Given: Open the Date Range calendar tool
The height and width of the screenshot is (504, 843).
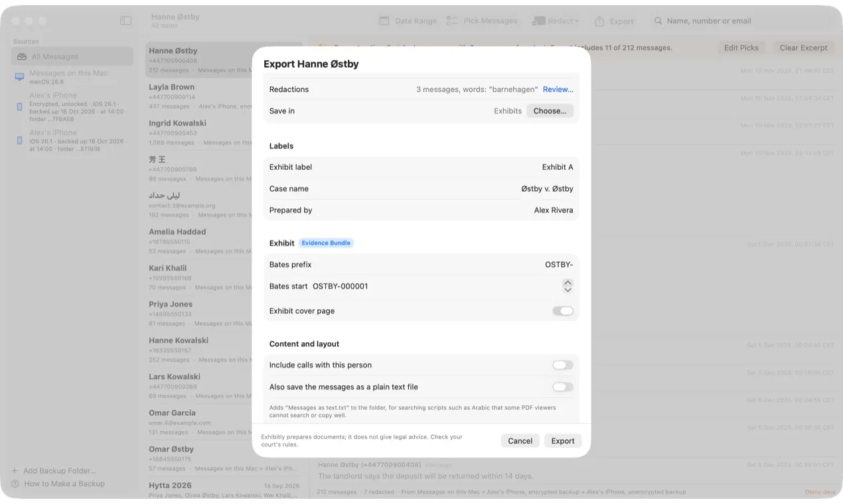Looking at the screenshot, I should point(408,21).
